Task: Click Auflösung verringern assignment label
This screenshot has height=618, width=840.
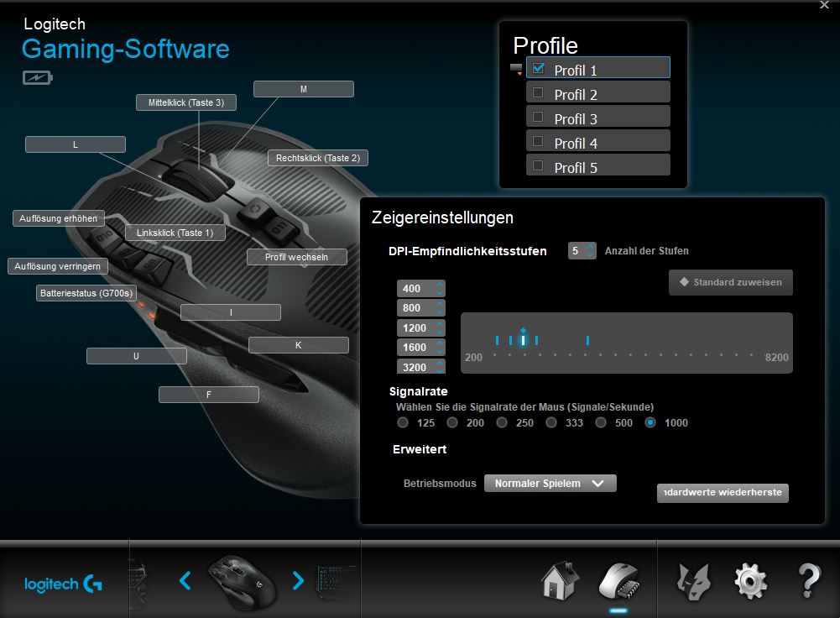Action: pyautogui.click(x=58, y=266)
